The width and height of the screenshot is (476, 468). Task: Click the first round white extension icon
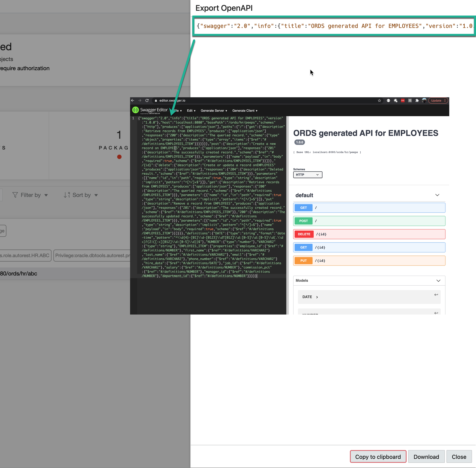click(388, 100)
